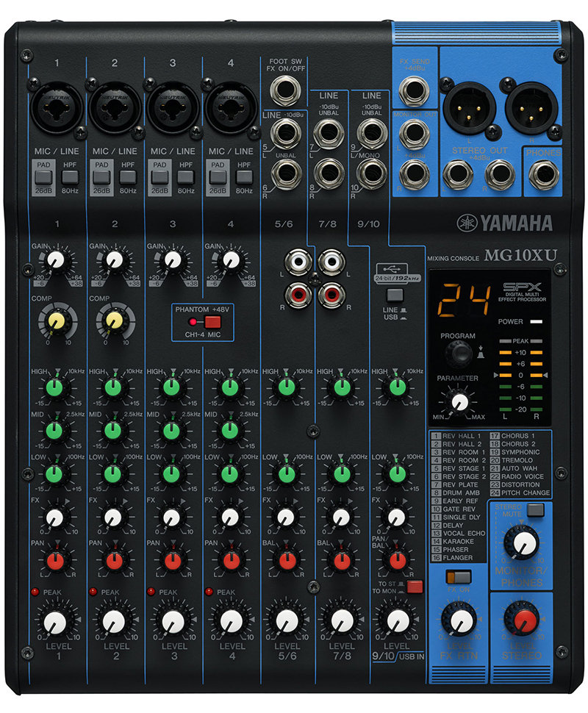This screenshot has width=588, height=713.
Task: Click channel 1 yellow COMP knob
Action: 57,320
